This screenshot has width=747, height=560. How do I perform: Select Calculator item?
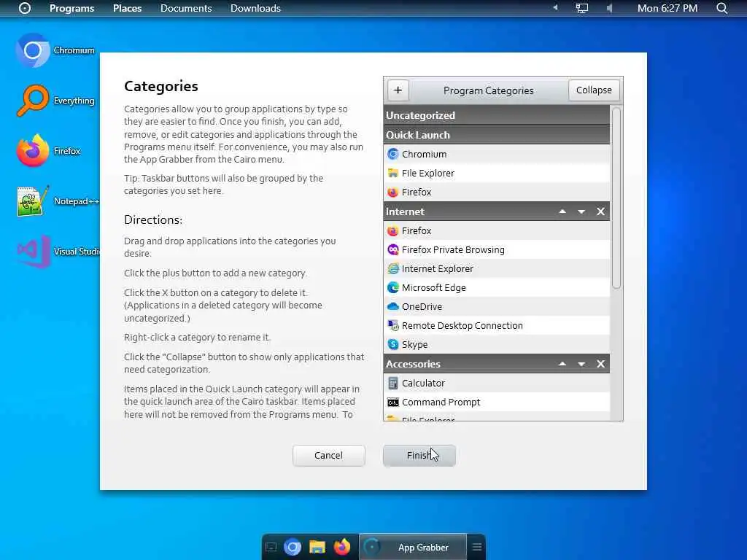click(x=496, y=383)
